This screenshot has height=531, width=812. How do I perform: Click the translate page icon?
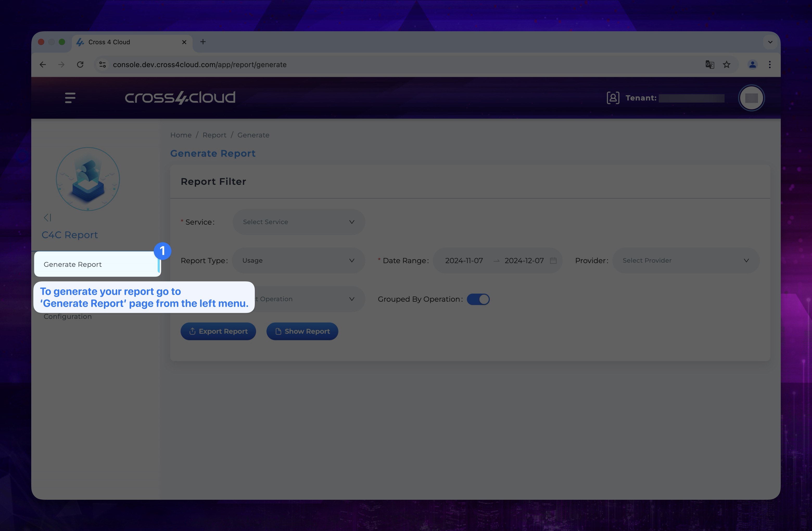710,65
